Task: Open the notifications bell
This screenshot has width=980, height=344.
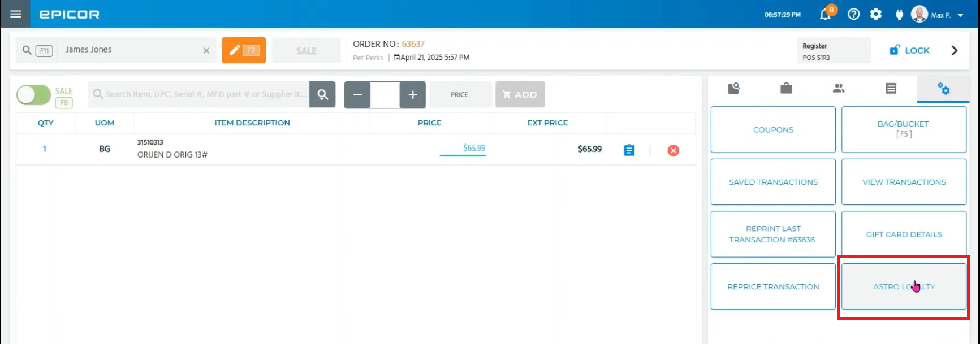Action: 826,15
